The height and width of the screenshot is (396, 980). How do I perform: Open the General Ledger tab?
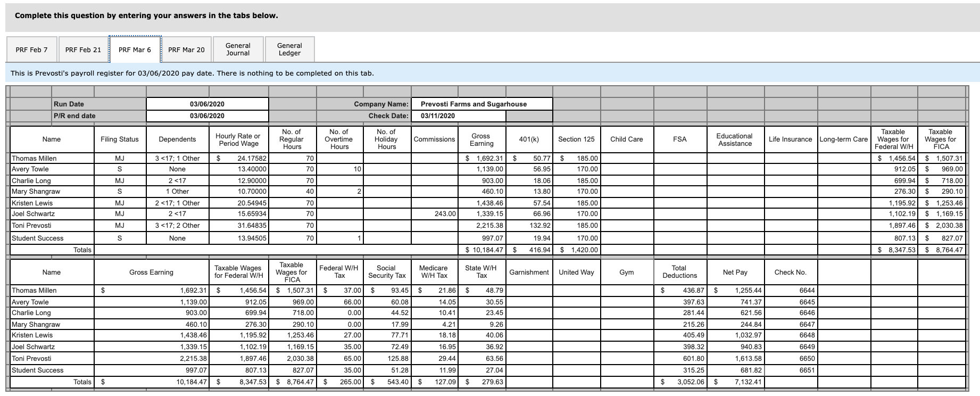tap(289, 49)
